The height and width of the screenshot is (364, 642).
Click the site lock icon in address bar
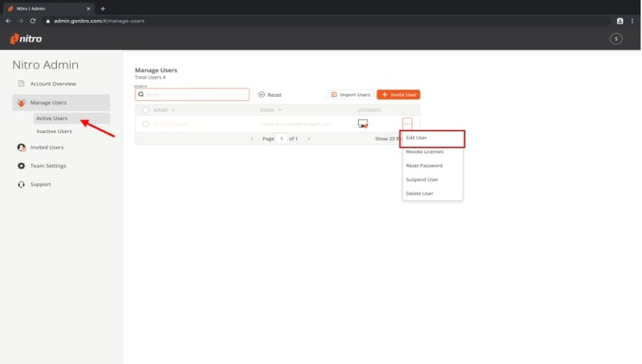pyautogui.click(x=48, y=21)
